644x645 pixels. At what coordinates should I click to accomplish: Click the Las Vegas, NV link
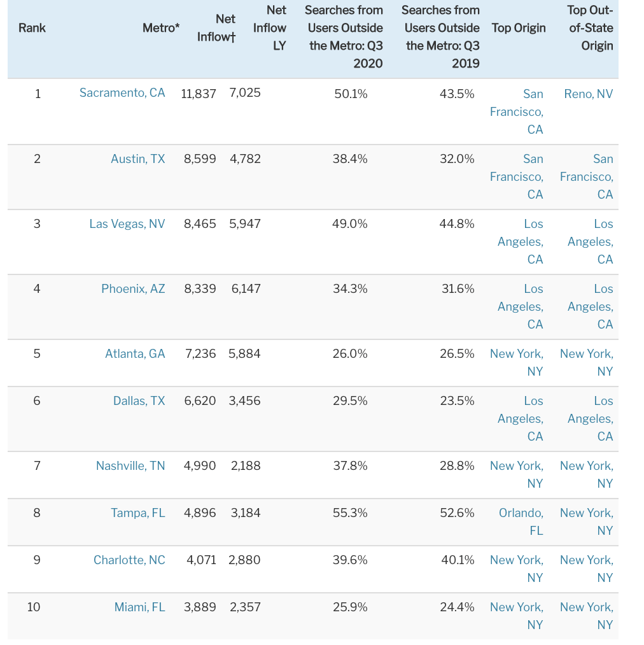pyautogui.click(x=127, y=223)
